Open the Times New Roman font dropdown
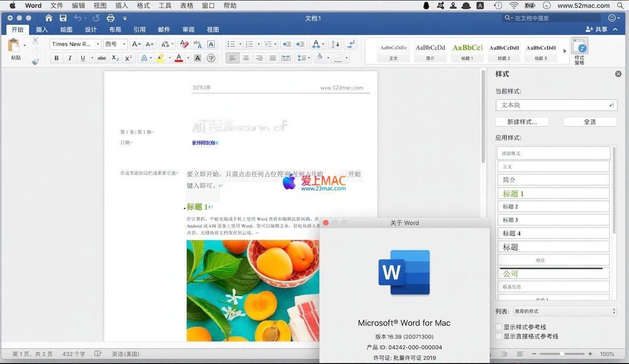 point(98,44)
